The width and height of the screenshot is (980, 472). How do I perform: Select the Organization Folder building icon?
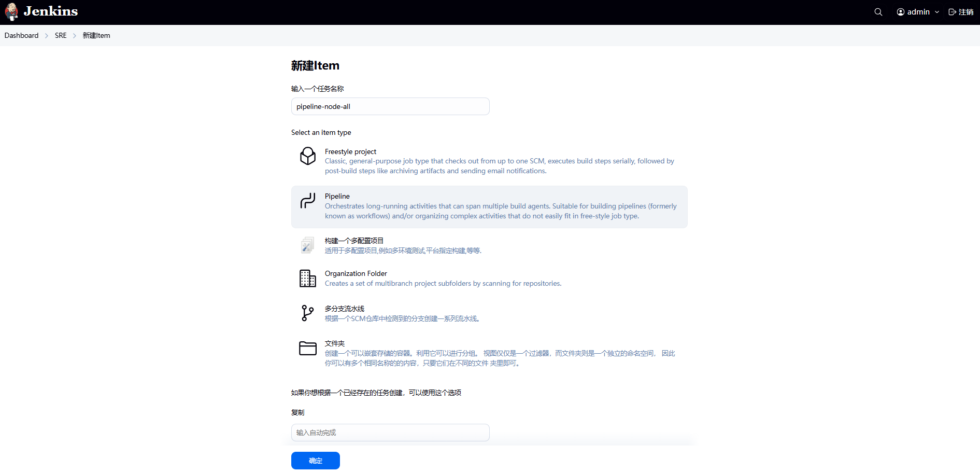coord(308,278)
